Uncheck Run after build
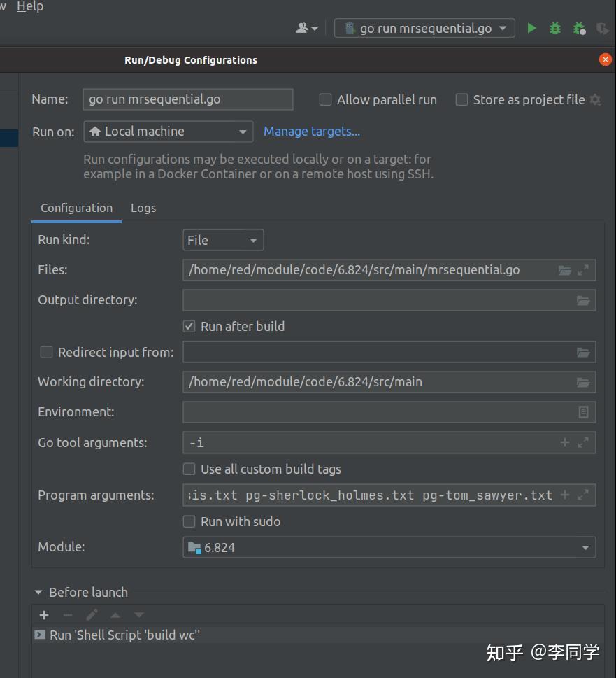The width and height of the screenshot is (616, 678). (189, 327)
